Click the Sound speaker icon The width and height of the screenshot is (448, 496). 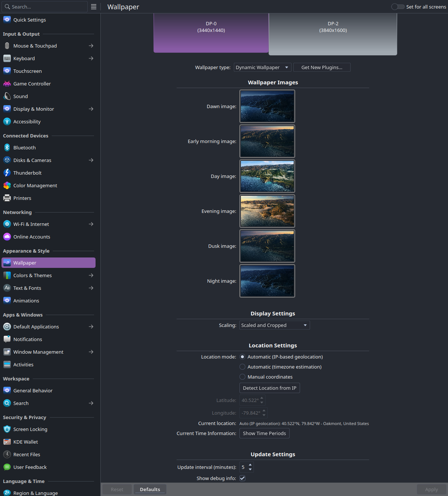[7, 96]
